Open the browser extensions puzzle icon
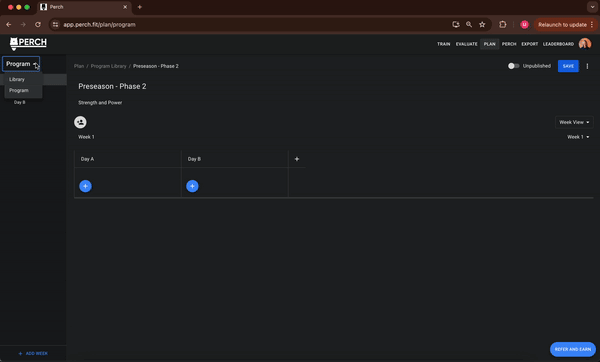Viewport: 600px width, 362px height. point(503,24)
